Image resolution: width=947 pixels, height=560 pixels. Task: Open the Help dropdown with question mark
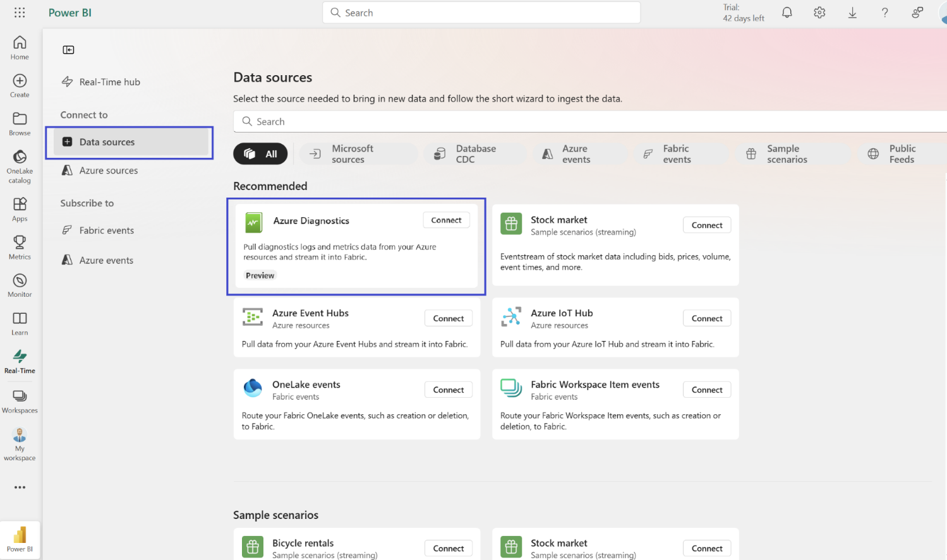tap(884, 12)
